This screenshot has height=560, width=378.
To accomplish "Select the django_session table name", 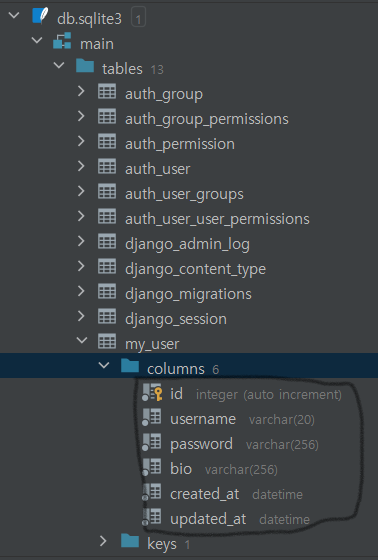I will click(x=176, y=320).
